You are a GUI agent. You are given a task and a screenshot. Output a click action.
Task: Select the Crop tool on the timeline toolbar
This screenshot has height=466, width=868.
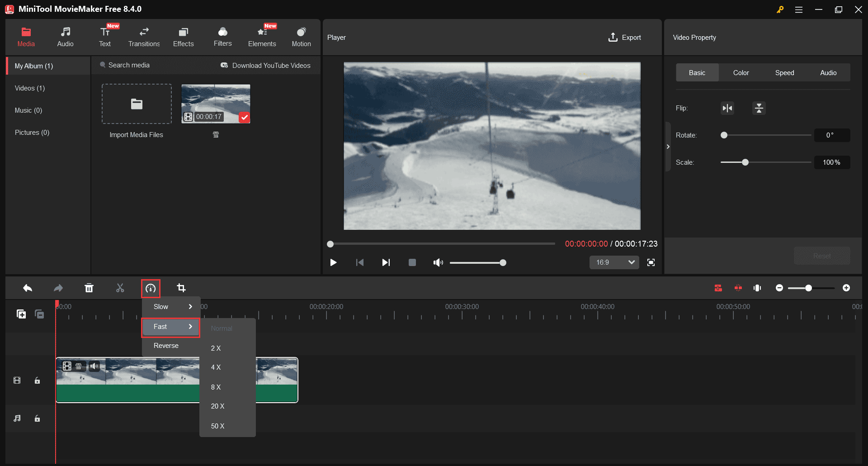181,288
